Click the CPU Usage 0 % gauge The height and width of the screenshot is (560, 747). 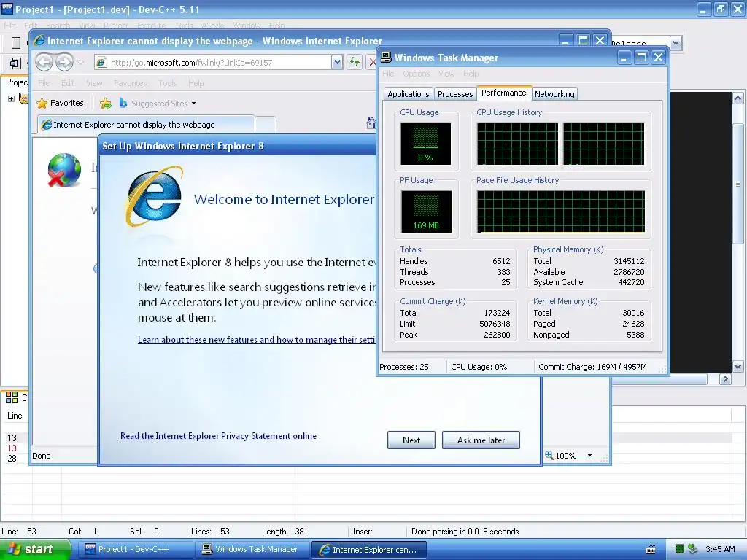click(425, 144)
